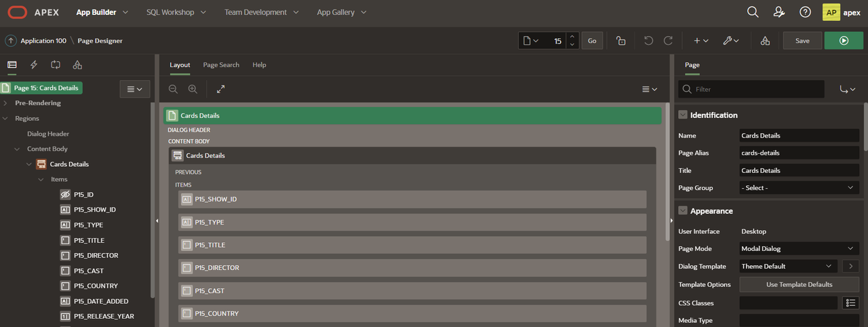
Task: Select P15_COUNTRY in the tree
Action: [x=89, y=286]
